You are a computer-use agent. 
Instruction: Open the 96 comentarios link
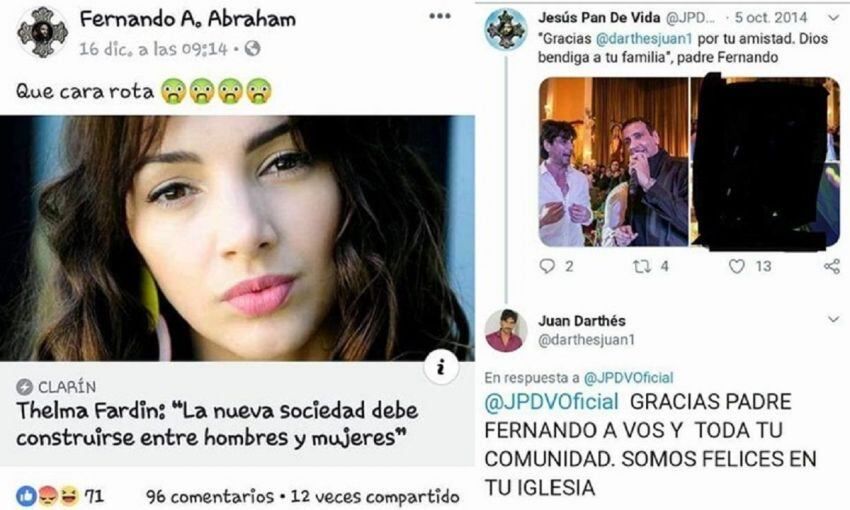pos(210,496)
